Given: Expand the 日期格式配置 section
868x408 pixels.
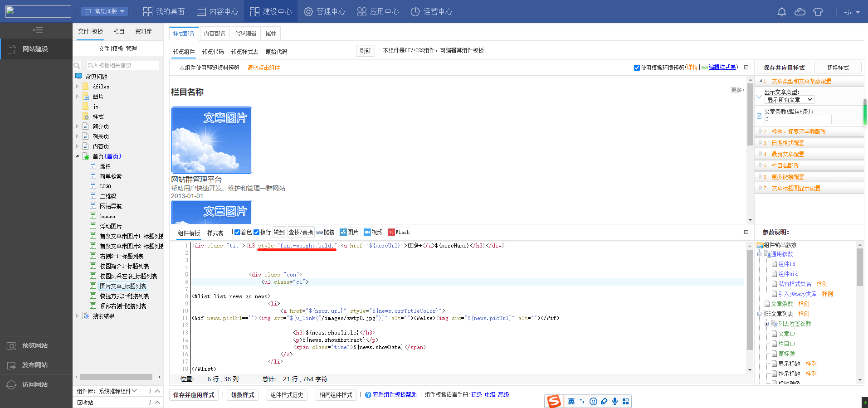Looking at the screenshot, I should point(787,143).
